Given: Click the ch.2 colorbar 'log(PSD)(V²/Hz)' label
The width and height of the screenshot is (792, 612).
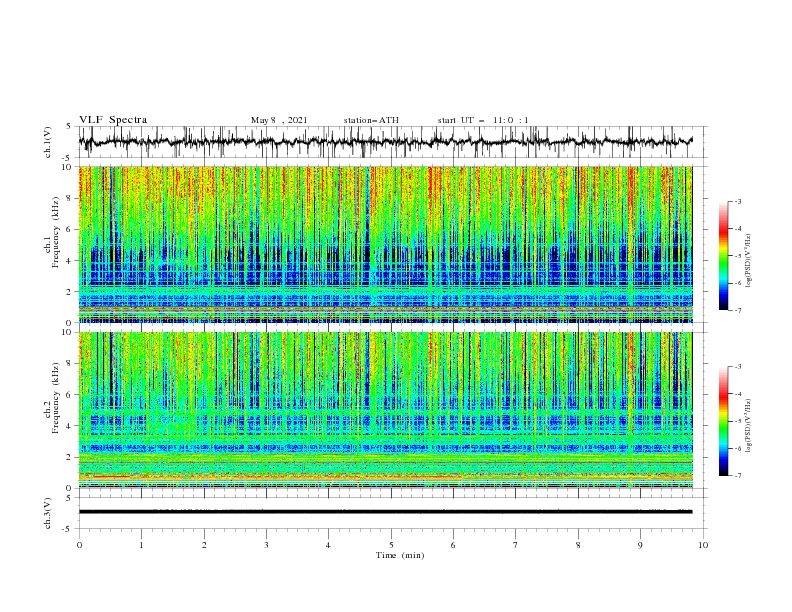Looking at the screenshot, I should coord(749,426).
